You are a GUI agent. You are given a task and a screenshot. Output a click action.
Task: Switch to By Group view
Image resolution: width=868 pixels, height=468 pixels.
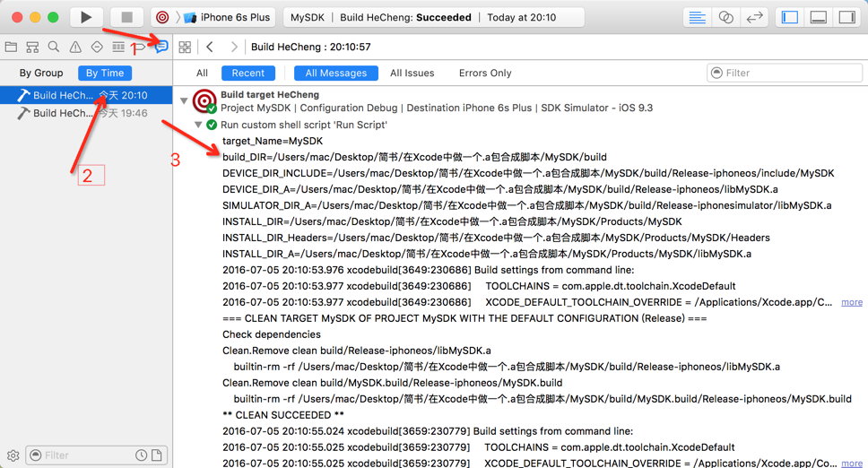point(41,73)
